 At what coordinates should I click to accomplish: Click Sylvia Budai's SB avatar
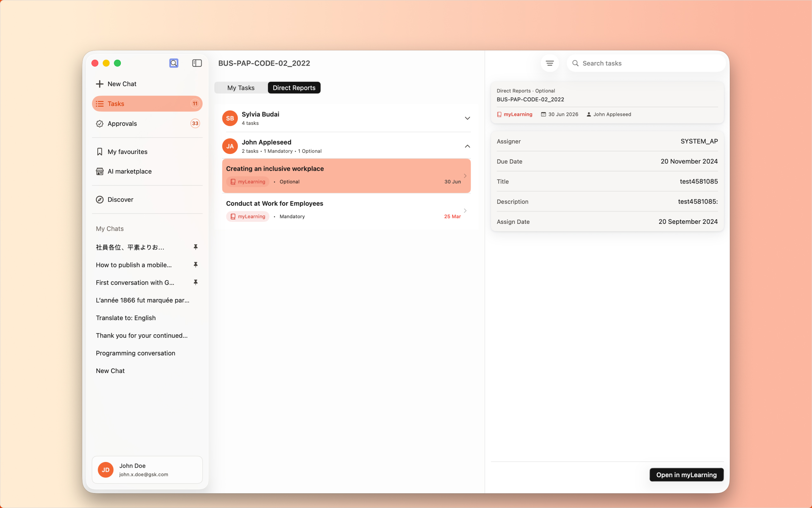[x=230, y=118]
